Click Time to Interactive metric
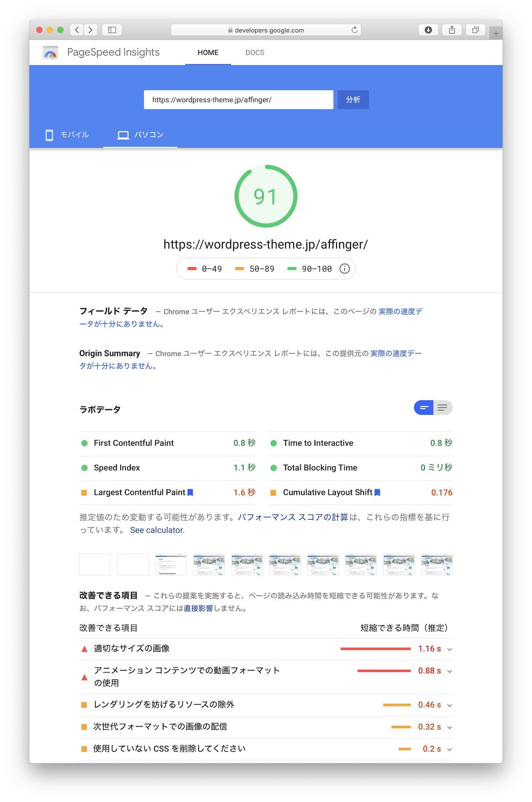Screen dimensions: 532x802 click(360, 443)
